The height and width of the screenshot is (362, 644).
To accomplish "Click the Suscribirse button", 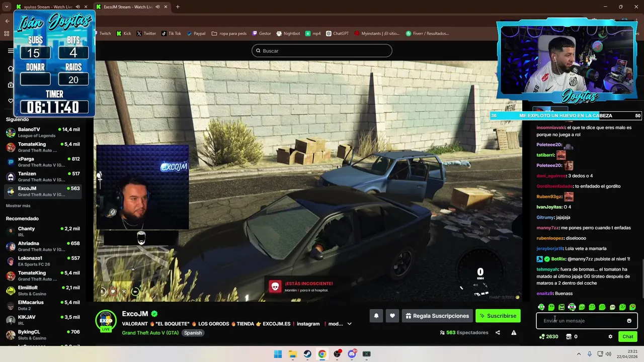I will click(x=498, y=316).
